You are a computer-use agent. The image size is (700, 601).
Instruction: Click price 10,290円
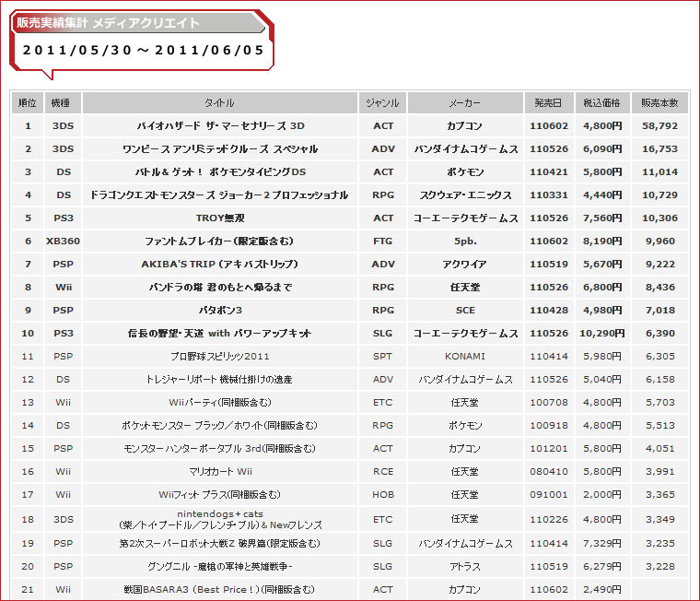point(602,334)
